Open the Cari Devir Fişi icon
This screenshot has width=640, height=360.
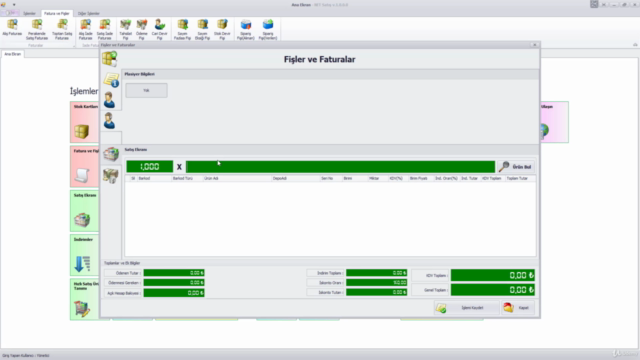point(160,29)
